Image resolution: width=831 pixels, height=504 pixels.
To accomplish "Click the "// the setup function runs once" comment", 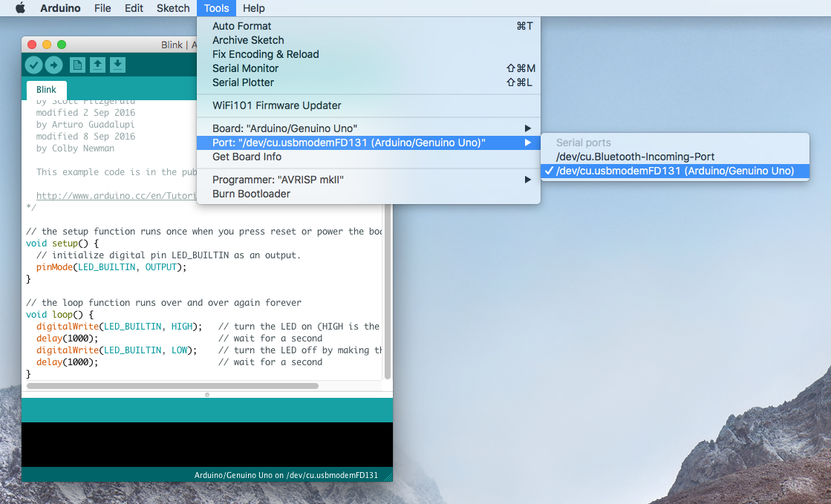I will [204, 231].
